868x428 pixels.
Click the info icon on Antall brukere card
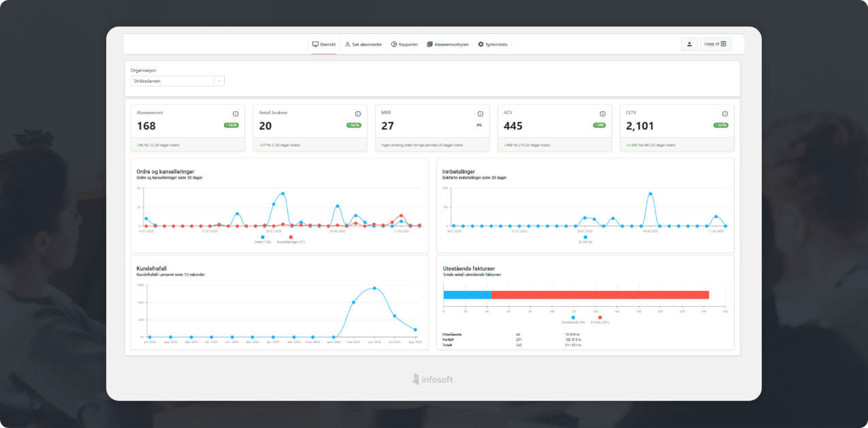[x=358, y=114]
